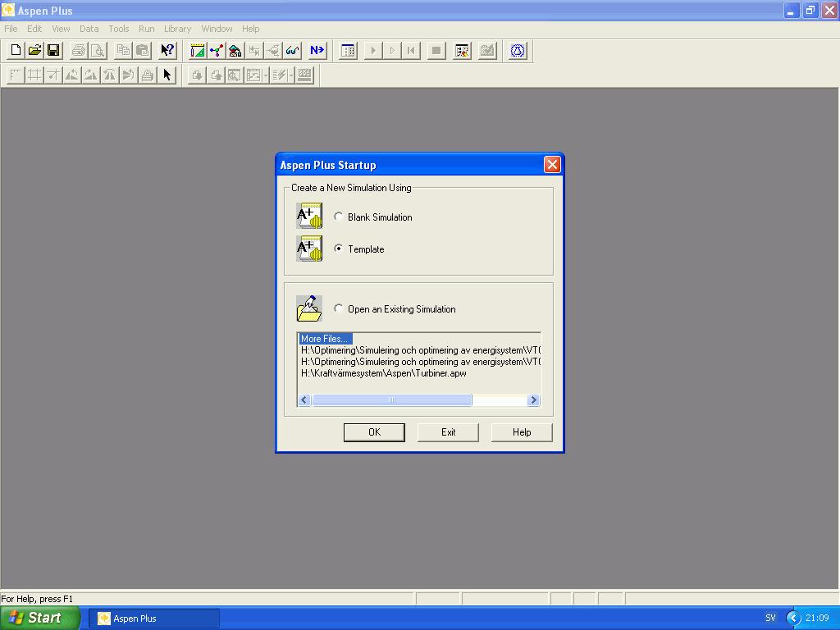Click the Paste clipboard icon
840x630 pixels.
(143, 50)
